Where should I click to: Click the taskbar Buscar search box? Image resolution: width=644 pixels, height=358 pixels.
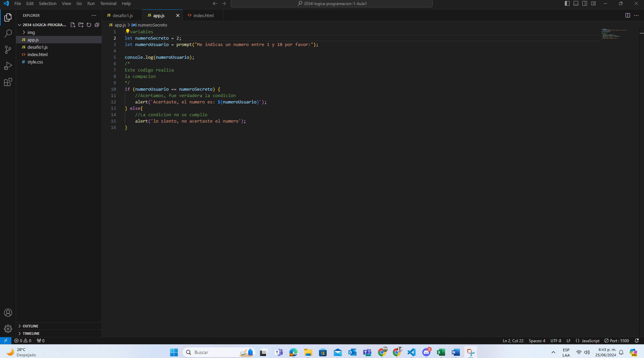(219, 352)
